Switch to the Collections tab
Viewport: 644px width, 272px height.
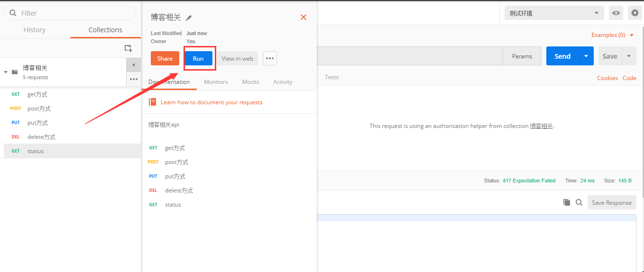(x=105, y=29)
